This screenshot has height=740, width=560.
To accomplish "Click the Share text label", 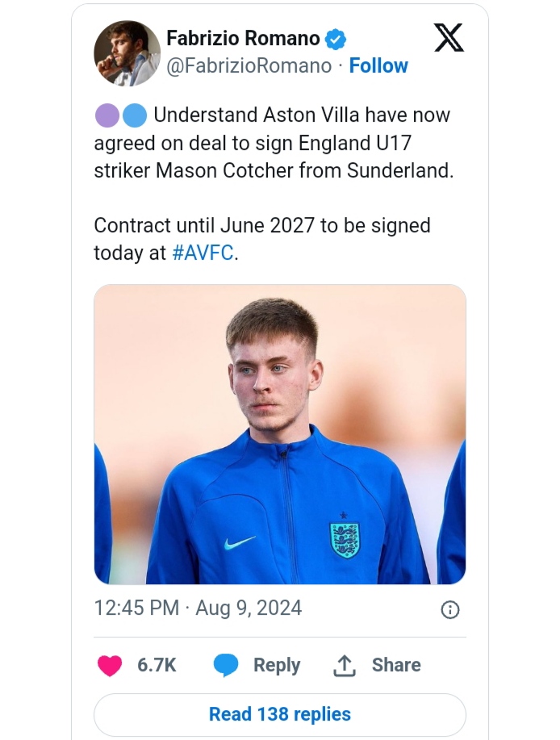I will coord(396,665).
